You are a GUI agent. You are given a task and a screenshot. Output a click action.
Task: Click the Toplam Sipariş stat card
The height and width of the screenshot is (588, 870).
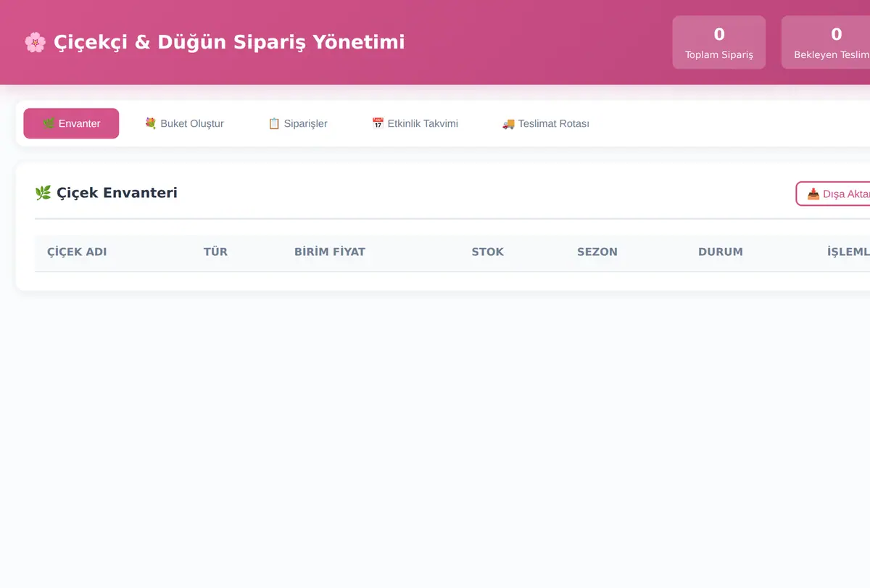point(719,43)
